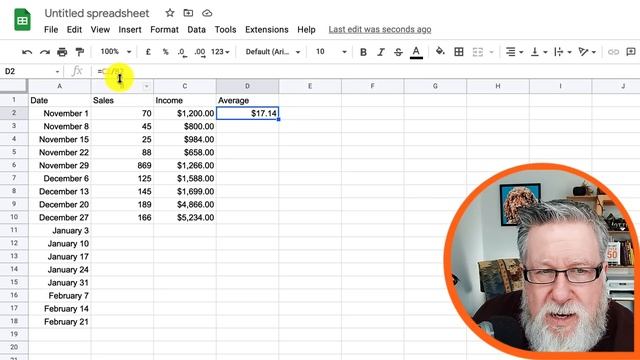The image size is (640, 360).
Task: Open horizontal align options
Action: click(514, 52)
